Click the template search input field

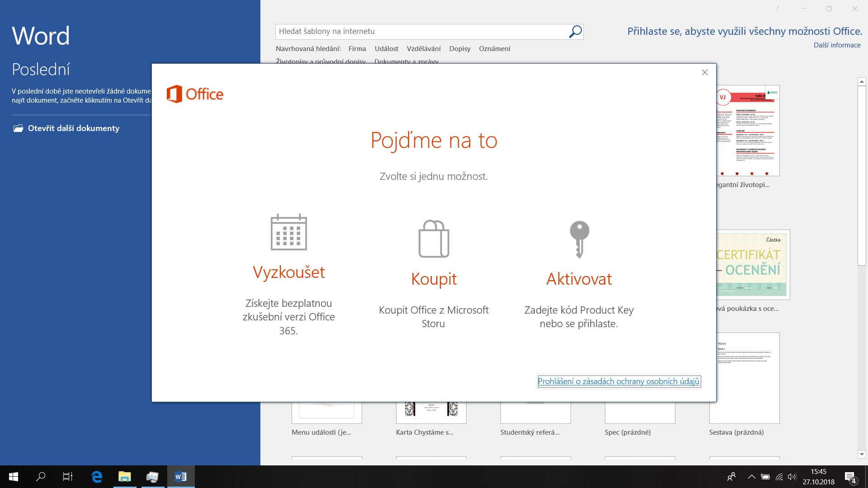click(420, 32)
